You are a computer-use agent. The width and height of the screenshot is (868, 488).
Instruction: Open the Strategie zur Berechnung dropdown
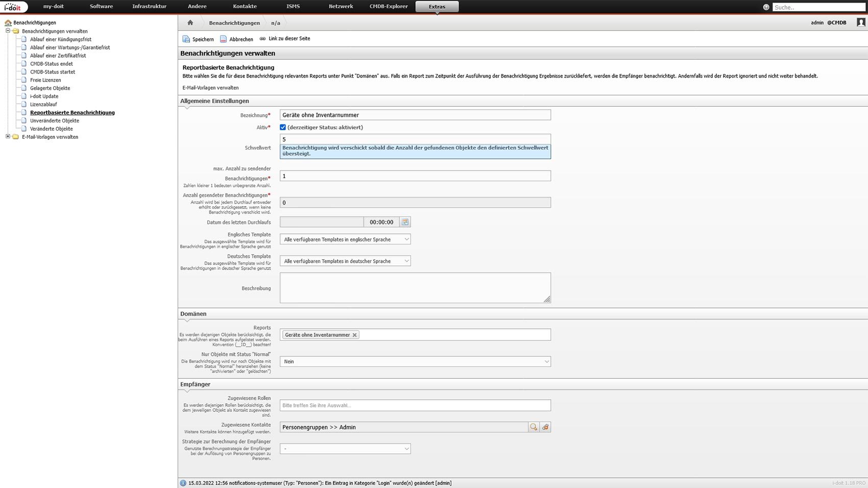(345, 449)
